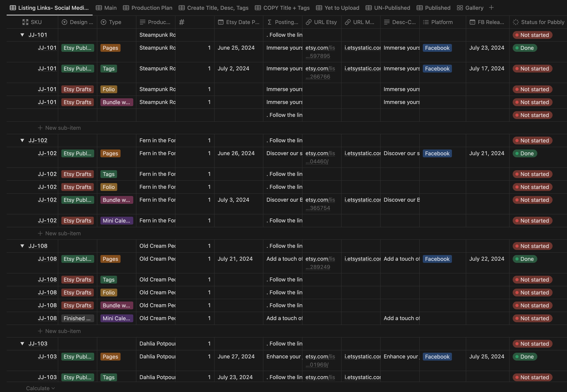Viewport: 567px width, 392px height.
Task: Collapse the JJ-103 row toggle
Action: [x=22, y=344]
